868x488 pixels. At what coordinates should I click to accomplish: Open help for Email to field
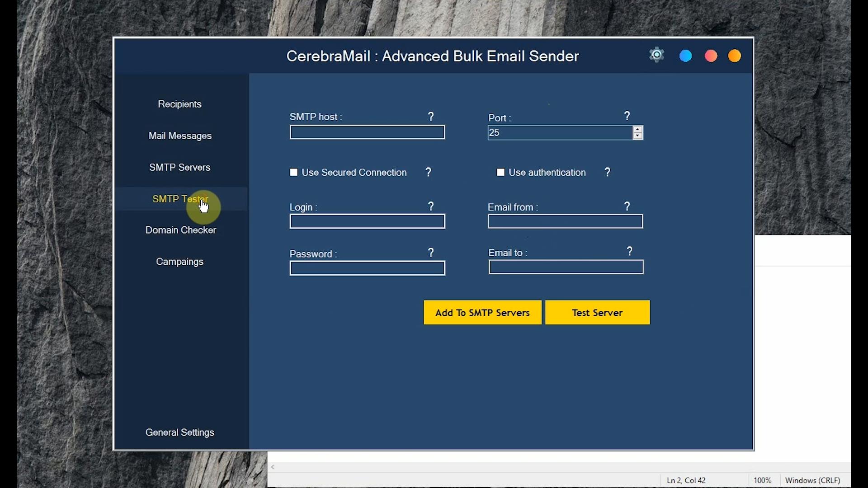click(629, 251)
